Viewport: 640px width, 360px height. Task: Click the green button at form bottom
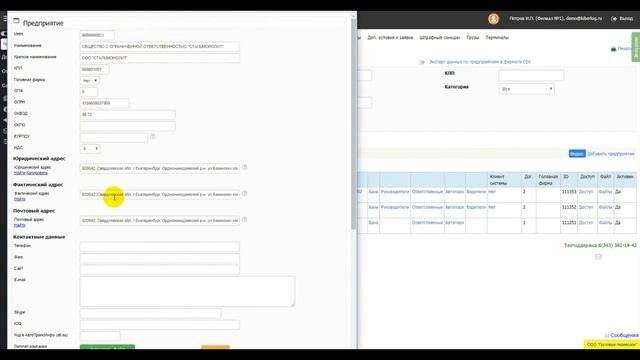coord(107,347)
